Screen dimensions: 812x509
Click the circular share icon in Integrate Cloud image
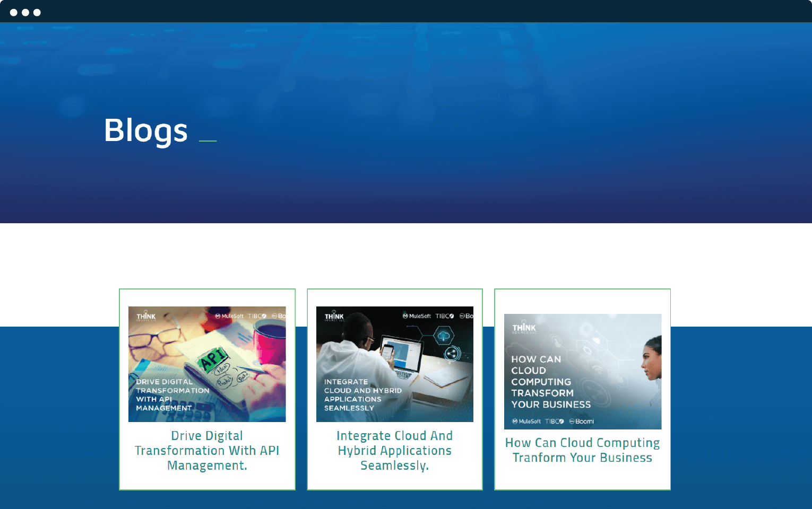click(452, 354)
